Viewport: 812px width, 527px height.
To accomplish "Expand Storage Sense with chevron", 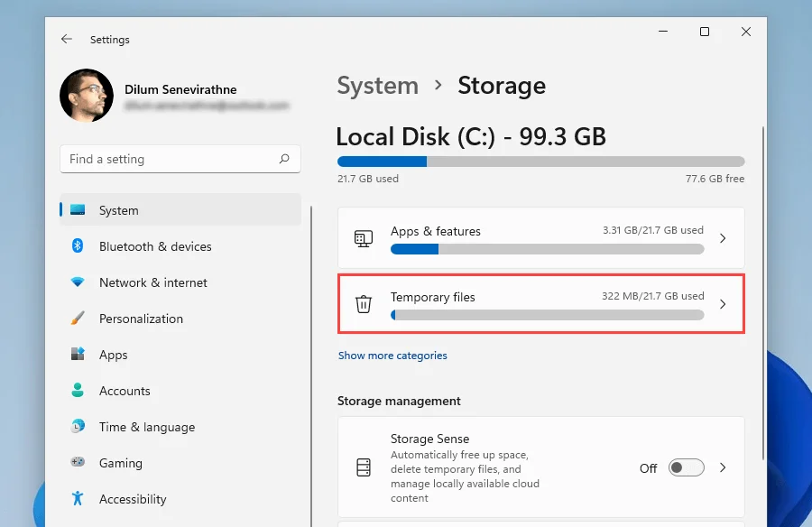I will [x=723, y=468].
